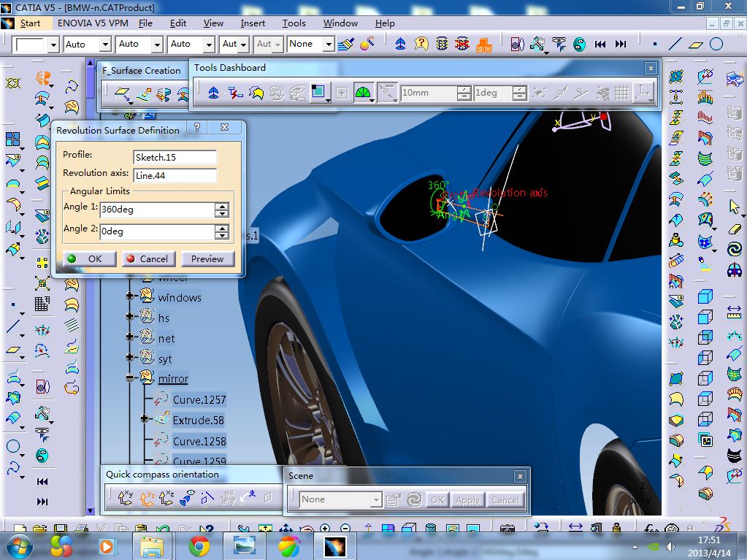Click the yellow surface icon in Tools Dashboard
The height and width of the screenshot is (560, 747).
pos(256,93)
